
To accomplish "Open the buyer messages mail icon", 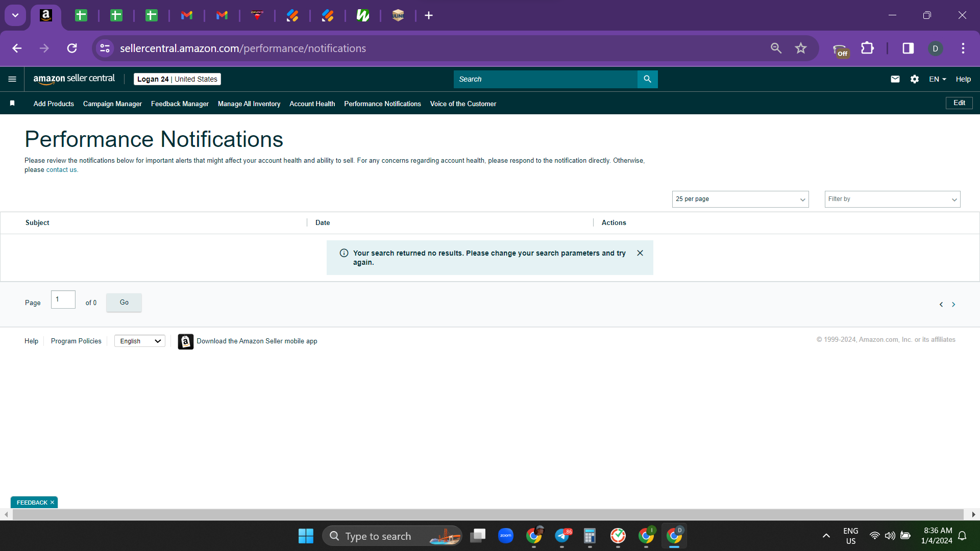I will pos(895,79).
